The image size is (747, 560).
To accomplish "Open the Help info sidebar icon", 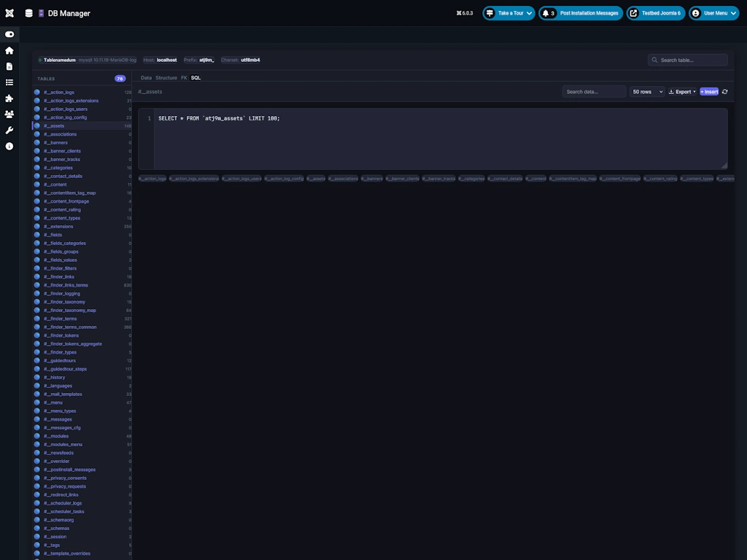I will click(x=9, y=146).
